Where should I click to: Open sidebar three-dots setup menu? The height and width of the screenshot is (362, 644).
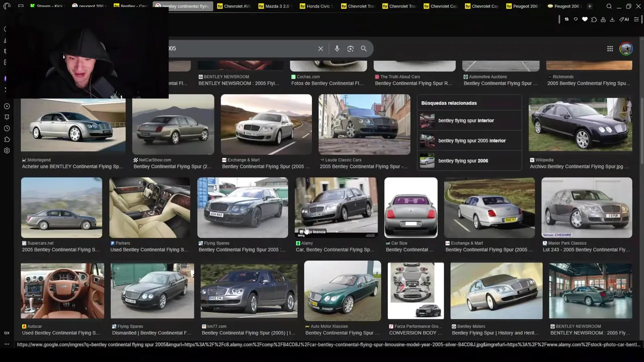7,344
